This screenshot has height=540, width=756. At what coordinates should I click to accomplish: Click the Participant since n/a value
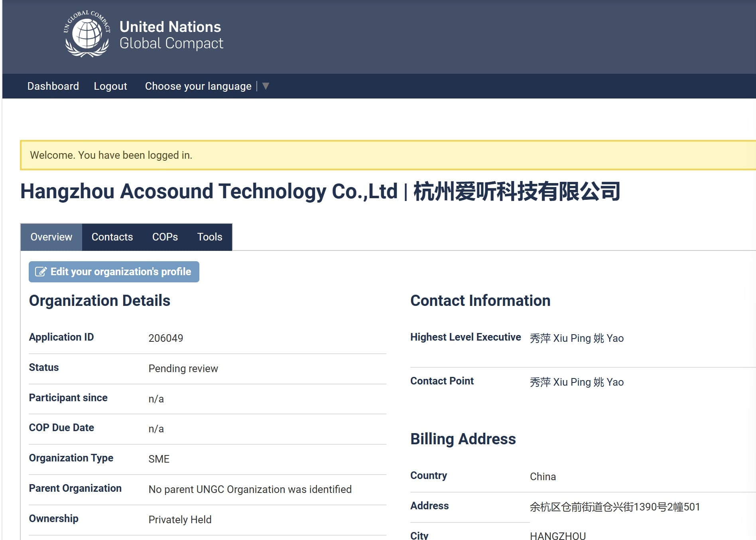tap(156, 399)
